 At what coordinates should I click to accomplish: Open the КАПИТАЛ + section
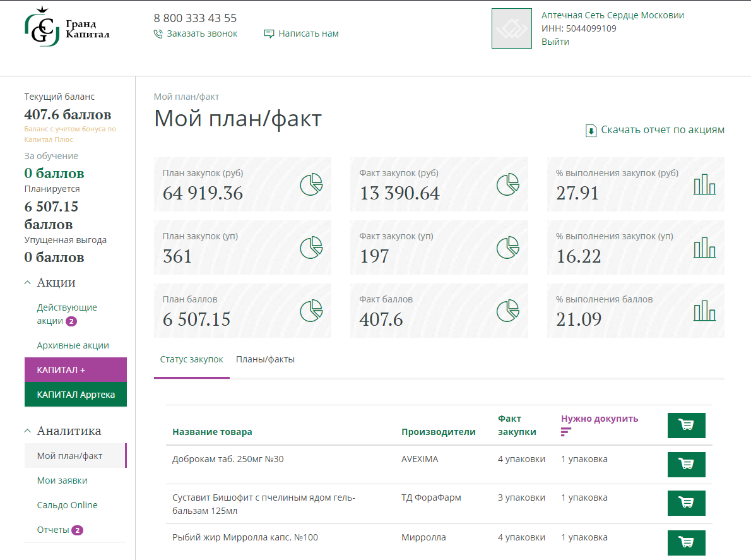(75, 370)
